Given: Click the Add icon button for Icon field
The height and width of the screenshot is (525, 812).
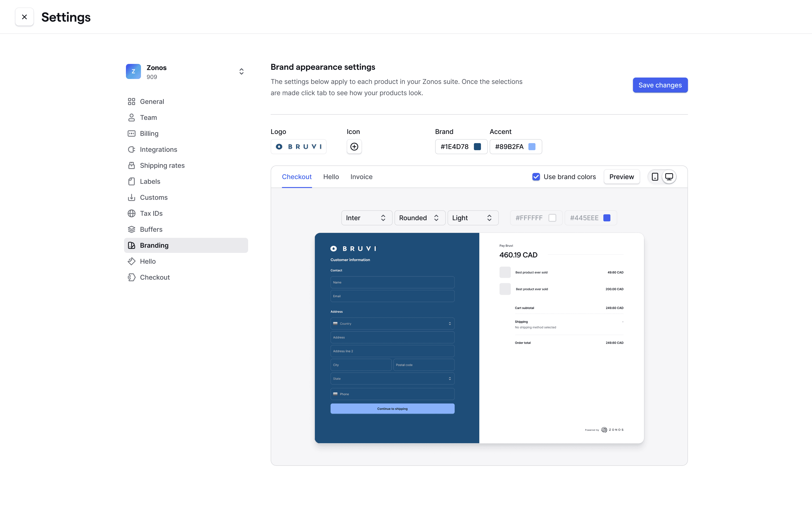Looking at the screenshot, I should (354, 146).
